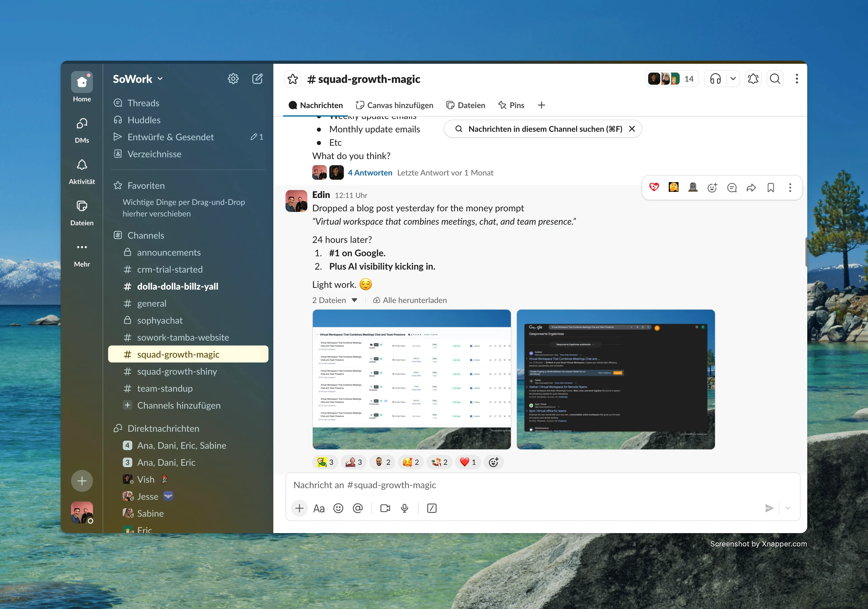Open the Aktivität notifications view
The image size is (868, 609).
click(x=82, y=171)
